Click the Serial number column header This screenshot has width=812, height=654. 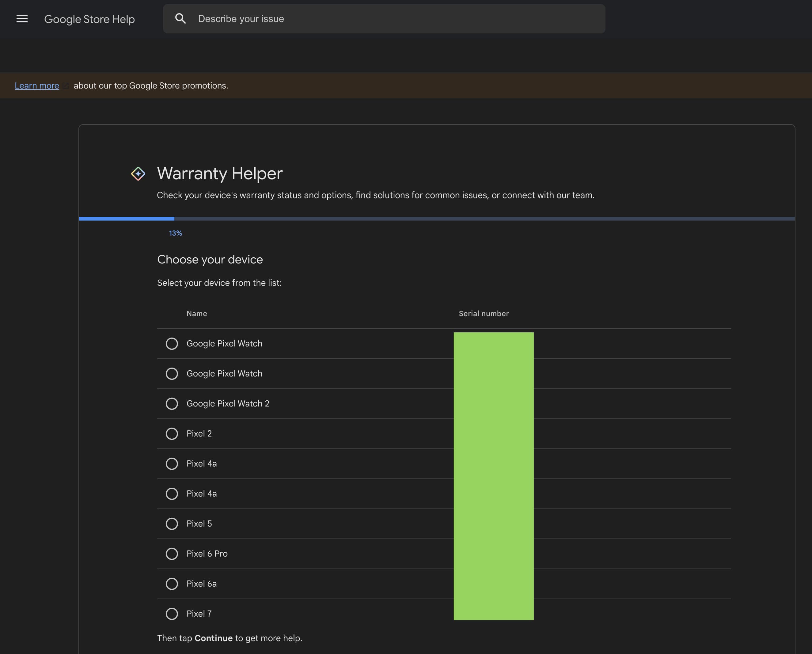484,313
